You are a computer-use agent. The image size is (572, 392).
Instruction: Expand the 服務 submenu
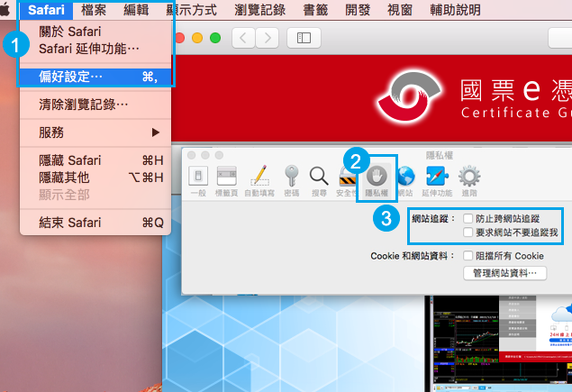tap(95, 132)
